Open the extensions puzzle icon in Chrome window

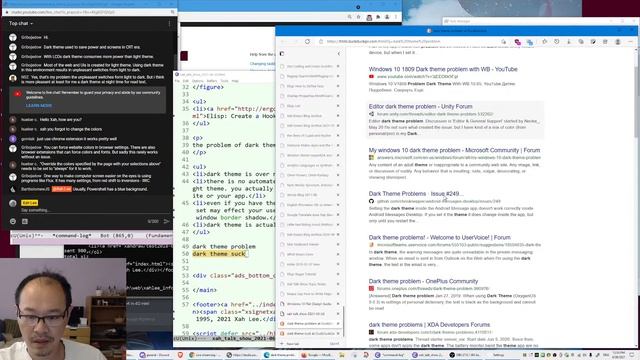pos(378,17)
